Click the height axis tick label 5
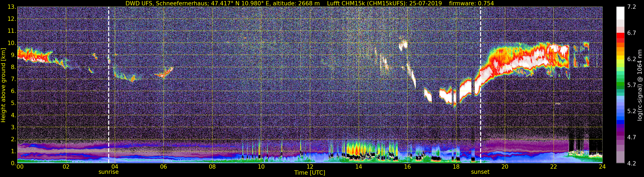Screen dimensions: 644x177 coord(13,103)
